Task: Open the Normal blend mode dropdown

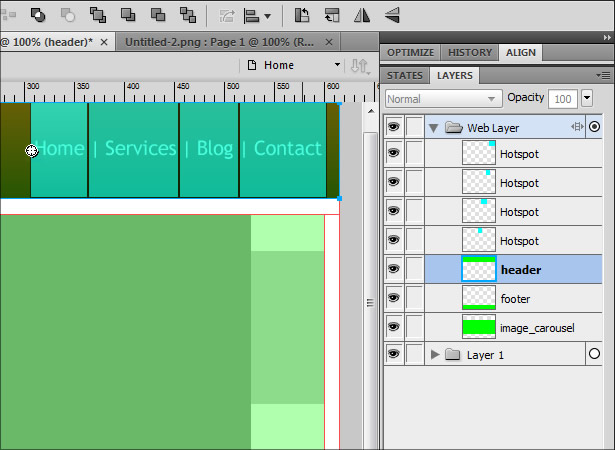Action: (x=443, y=99)
